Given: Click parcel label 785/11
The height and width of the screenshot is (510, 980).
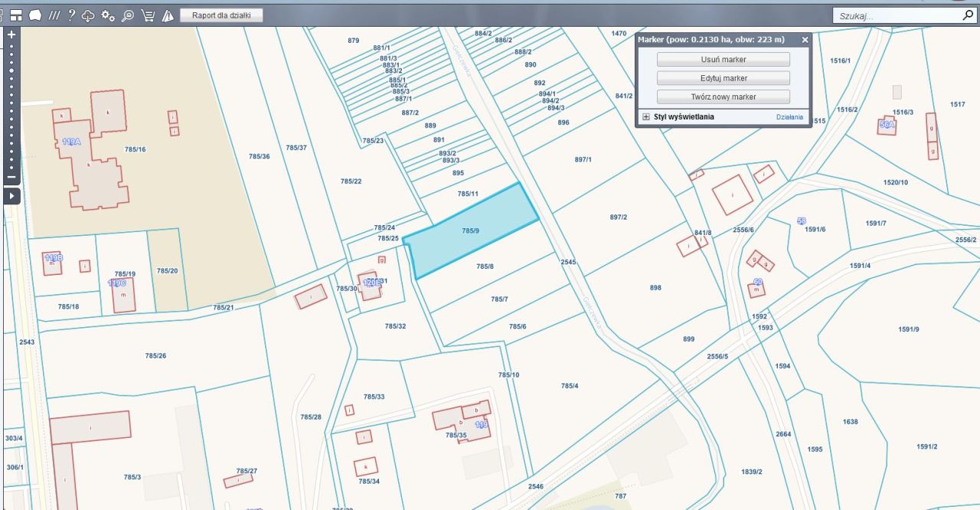Looking at the screenshot, I should click(x=468, y=194).
